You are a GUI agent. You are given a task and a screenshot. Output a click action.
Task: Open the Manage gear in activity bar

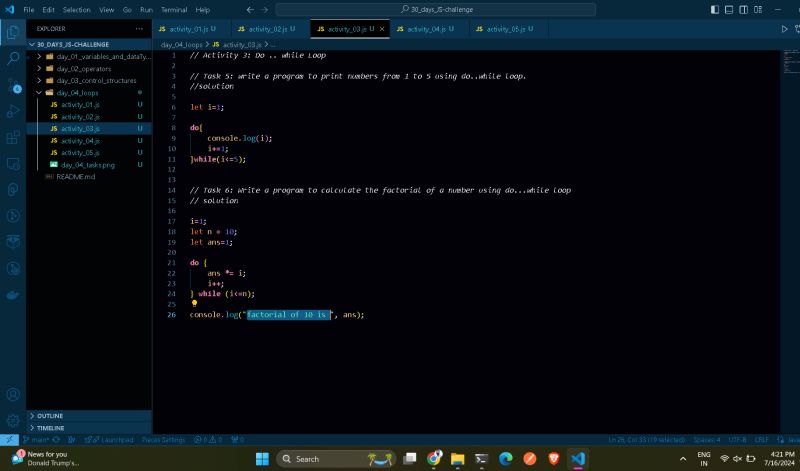[x=13, y=421]
